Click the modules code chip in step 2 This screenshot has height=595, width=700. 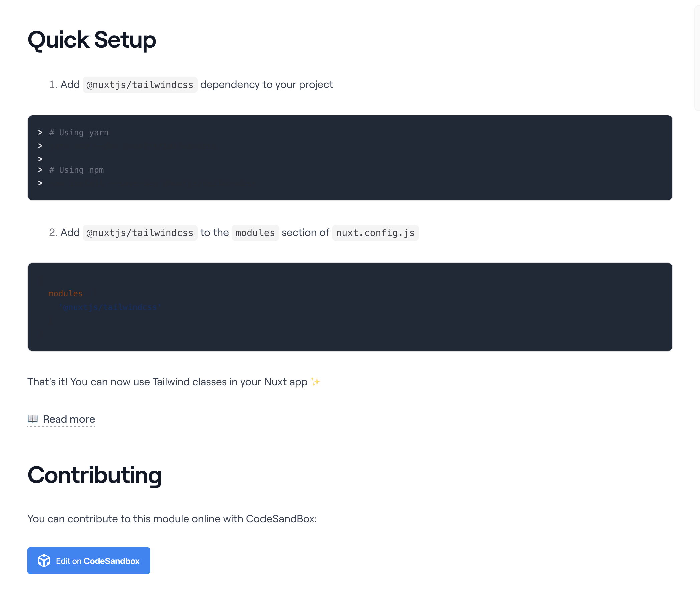pyautogui.click(x=255, y=233)
